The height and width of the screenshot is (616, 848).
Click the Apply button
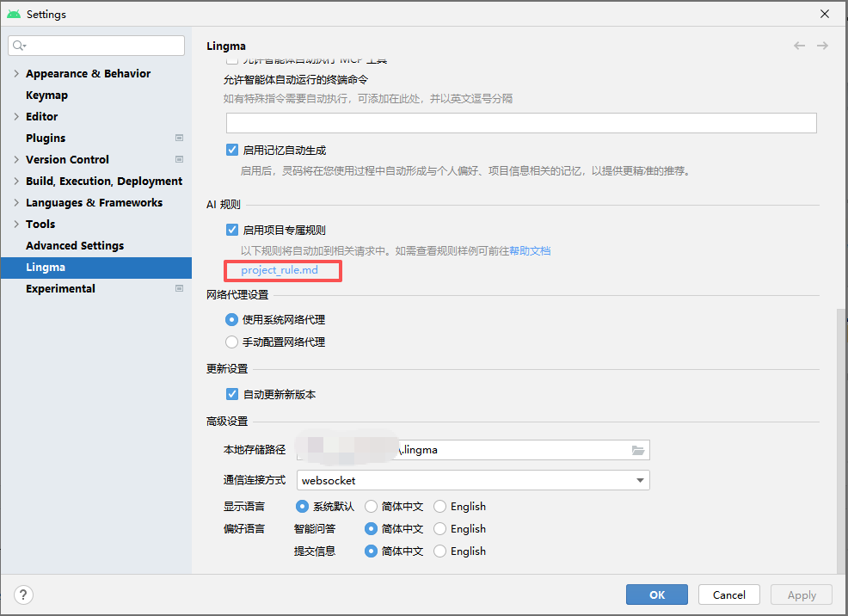802,594
